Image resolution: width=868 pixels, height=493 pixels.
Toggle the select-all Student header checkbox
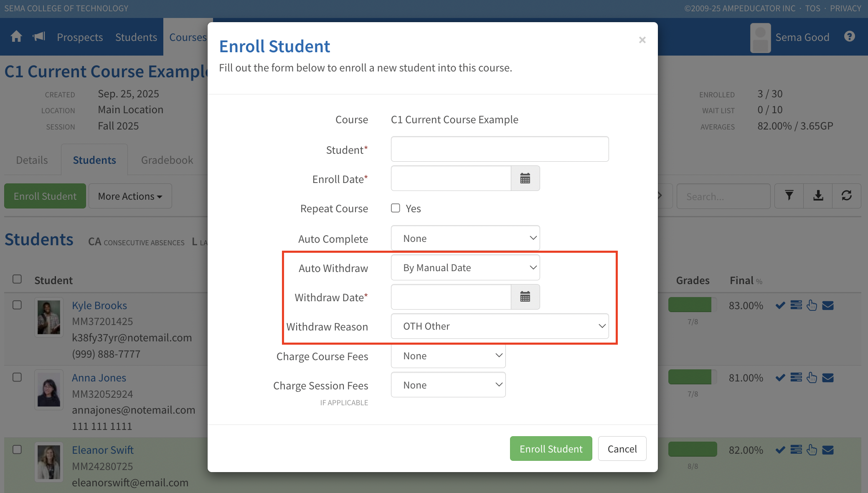click(17, 279)
